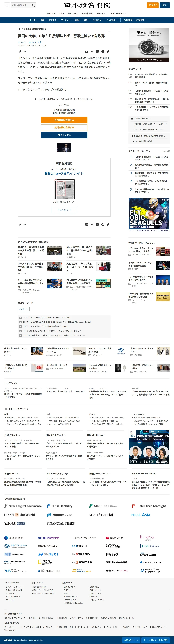
Task: Open the hamburger menu icon
Action: coord(7,5)
